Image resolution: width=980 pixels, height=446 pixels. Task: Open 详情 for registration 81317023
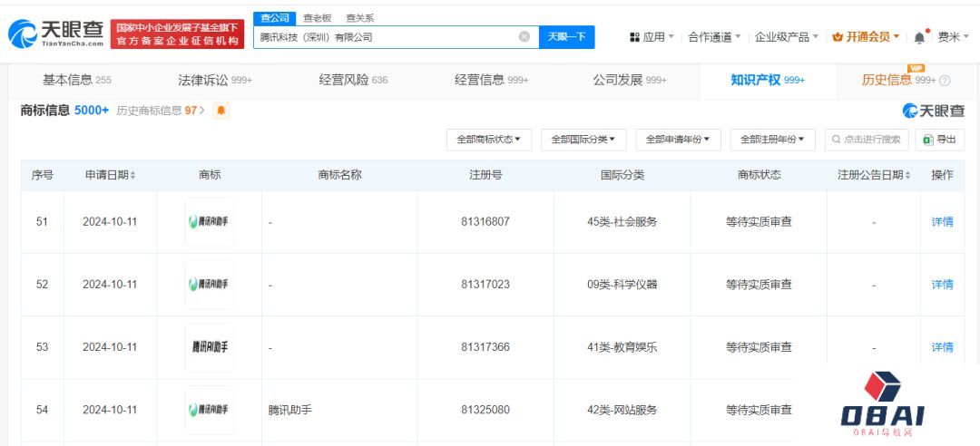(942, 285)
